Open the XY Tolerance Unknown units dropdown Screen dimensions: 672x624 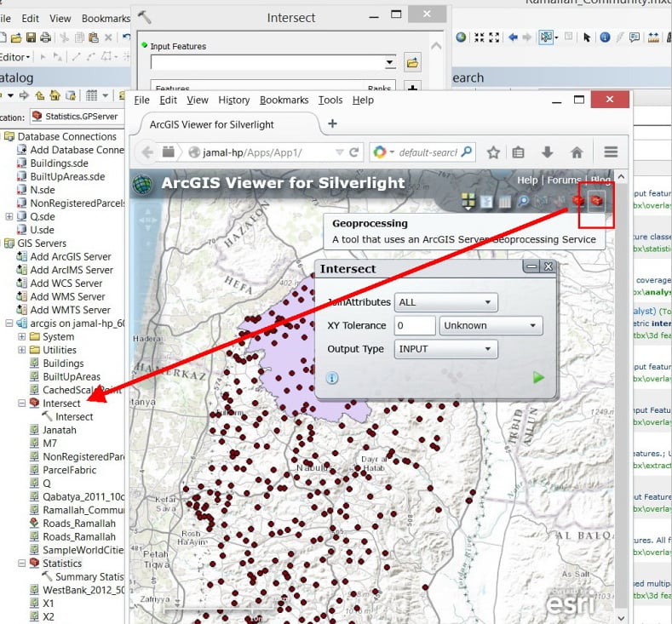click(491, 325)
